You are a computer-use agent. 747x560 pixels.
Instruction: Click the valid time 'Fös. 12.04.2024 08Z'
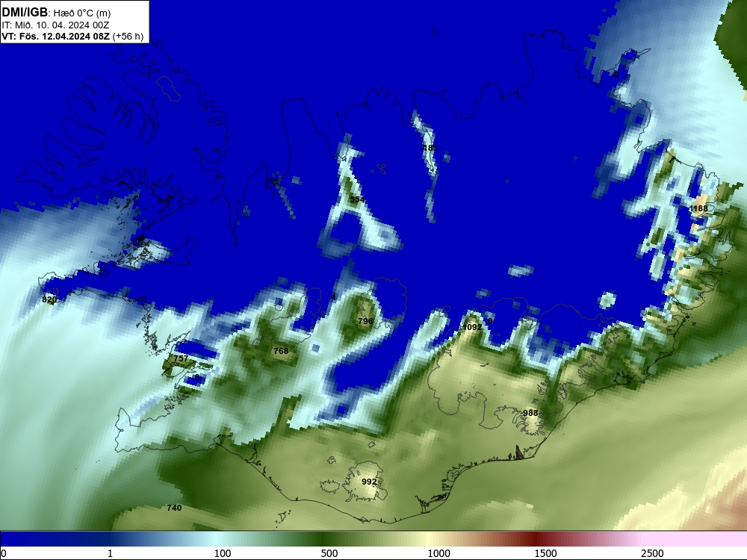coord(64,37)
